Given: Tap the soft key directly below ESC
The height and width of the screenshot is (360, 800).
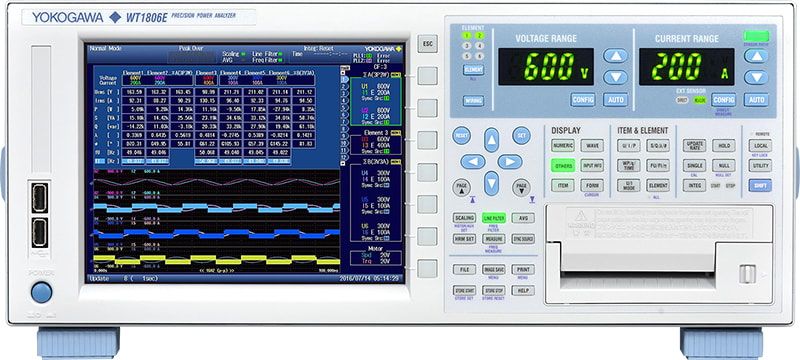Looking at the screenshot, I should point(427,75).
